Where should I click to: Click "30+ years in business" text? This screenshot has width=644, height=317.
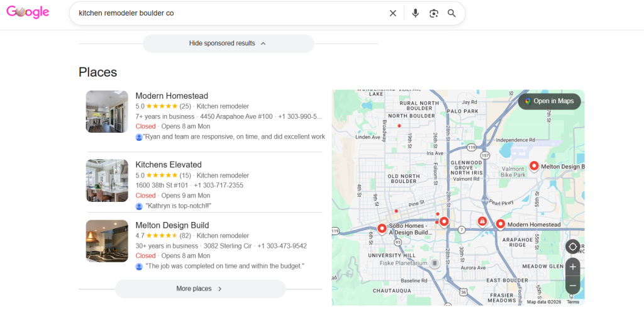coord(167,246)
